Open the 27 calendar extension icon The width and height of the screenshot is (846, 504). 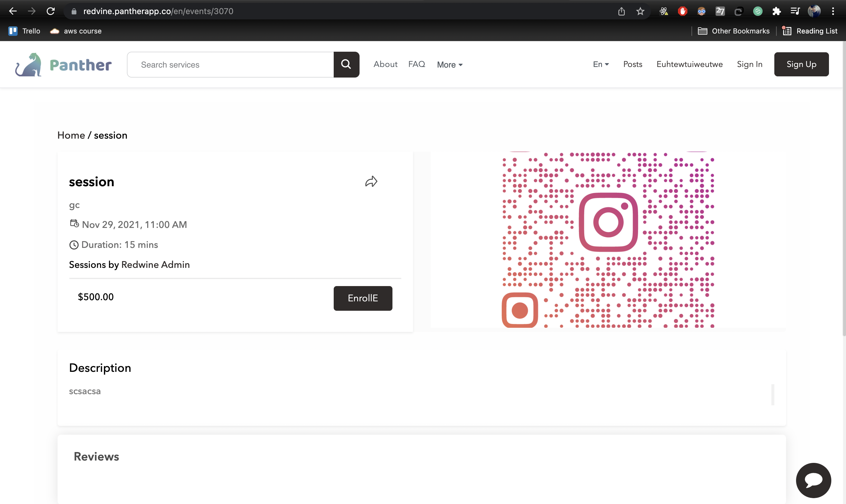click(720, 11)
